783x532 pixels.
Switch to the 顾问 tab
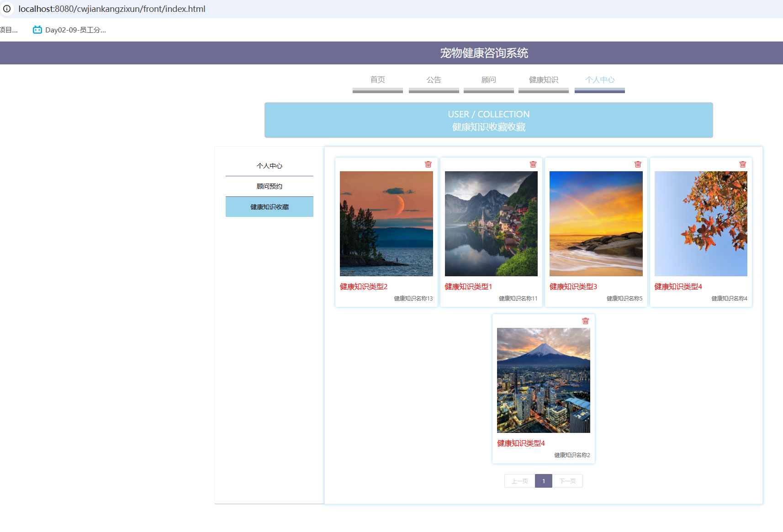(x=489, y=80)
